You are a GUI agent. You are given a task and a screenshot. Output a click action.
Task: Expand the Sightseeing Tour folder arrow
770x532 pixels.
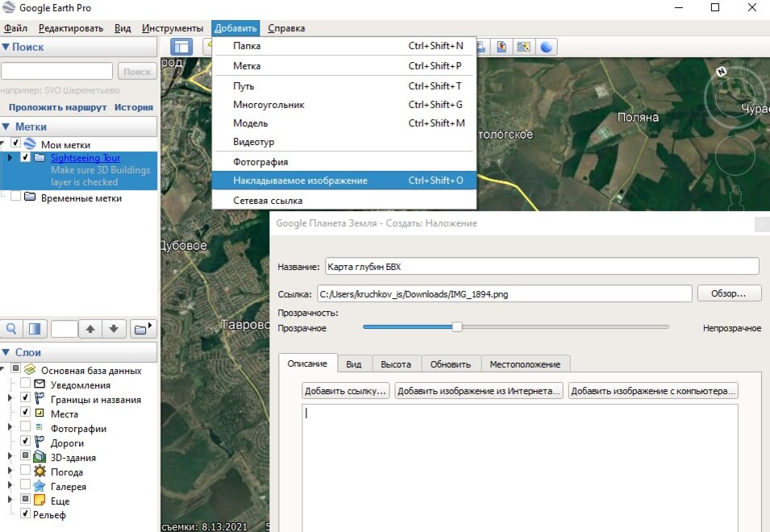click(10, 157)
